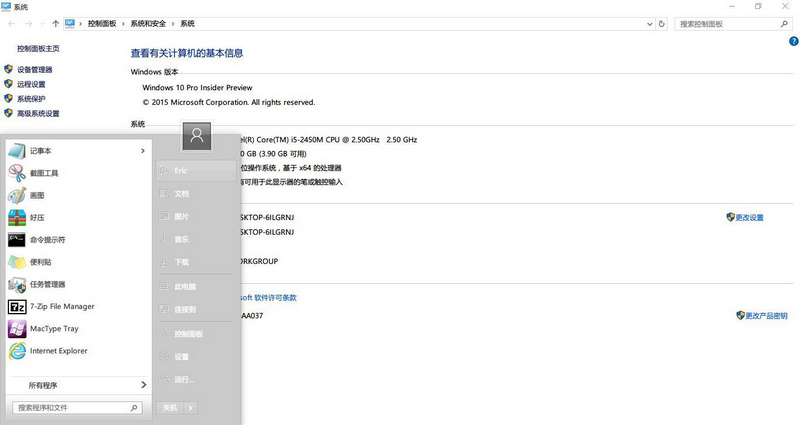Launch the MacType Tray icon
Viewport: 800px width, 425px height.
[x=17, y=329]
